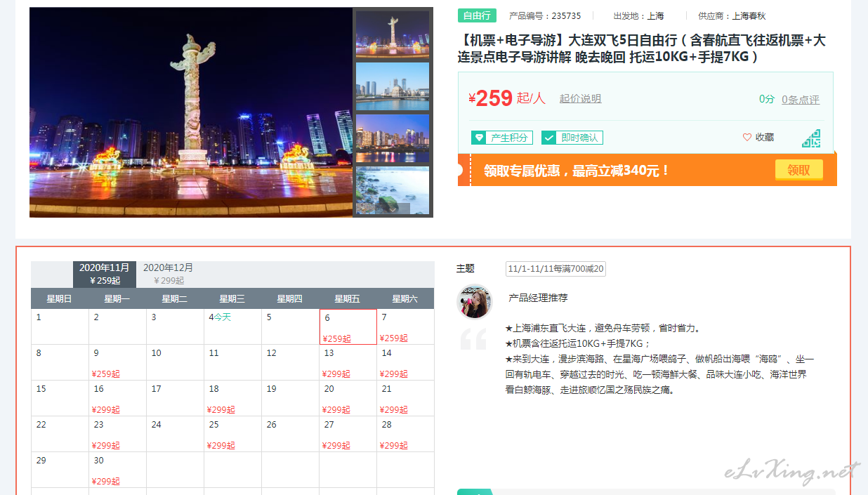Click the 供应商：上海春秋 supplier text
This screenshot has height=495, width=868.
click(x=730, y=16)
